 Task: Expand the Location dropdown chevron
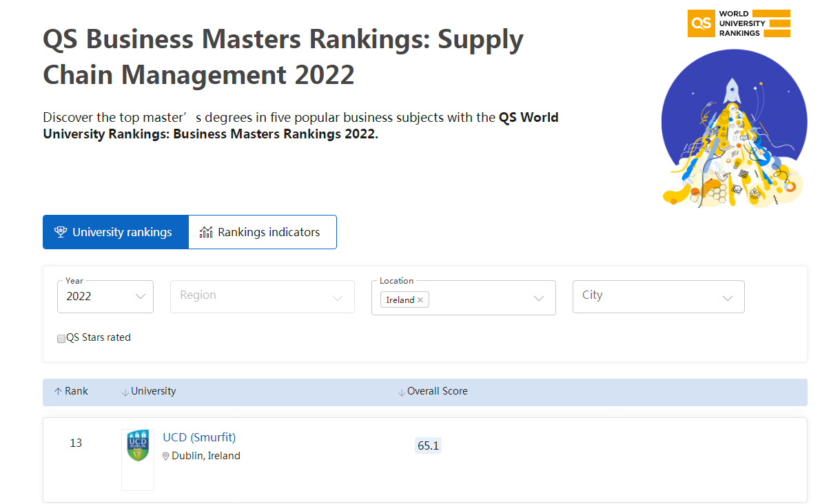539,298
